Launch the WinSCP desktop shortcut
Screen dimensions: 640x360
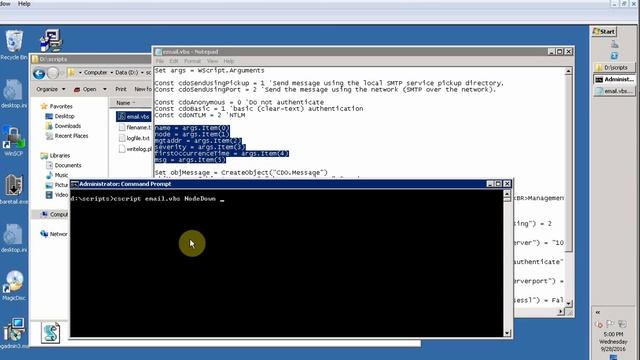[13, 141]
